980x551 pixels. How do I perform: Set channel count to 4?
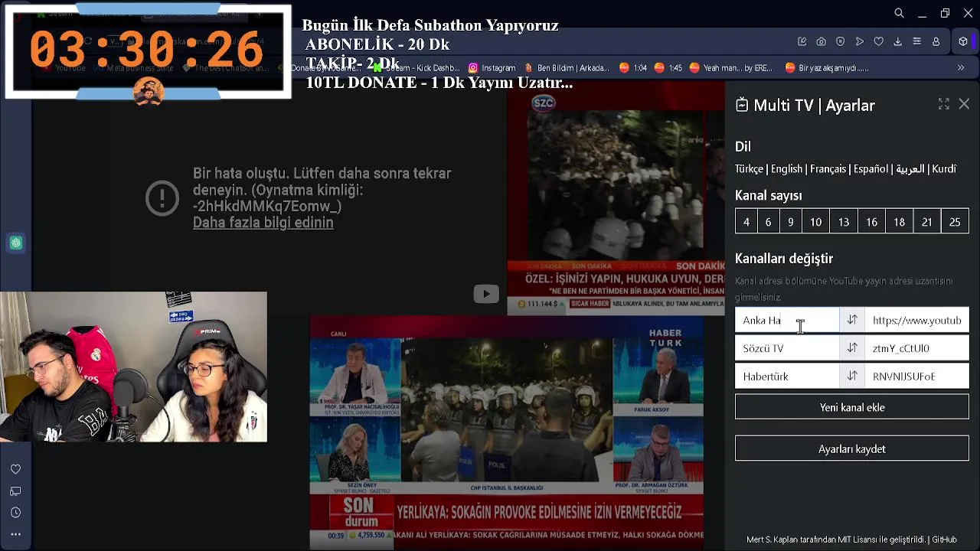tap(746, 222)
